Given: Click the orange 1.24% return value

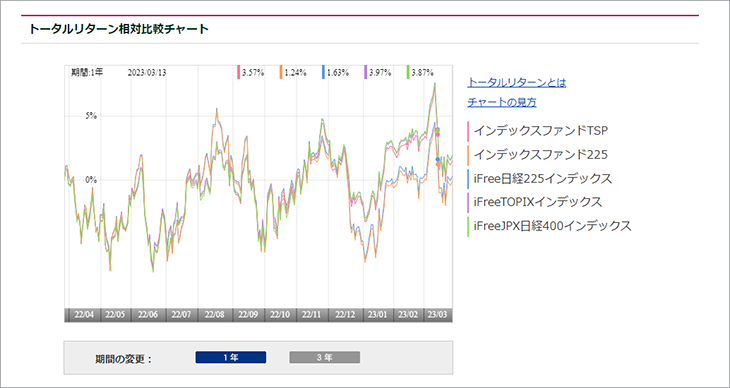Looking at the screenshot, I should coord(295,73).
